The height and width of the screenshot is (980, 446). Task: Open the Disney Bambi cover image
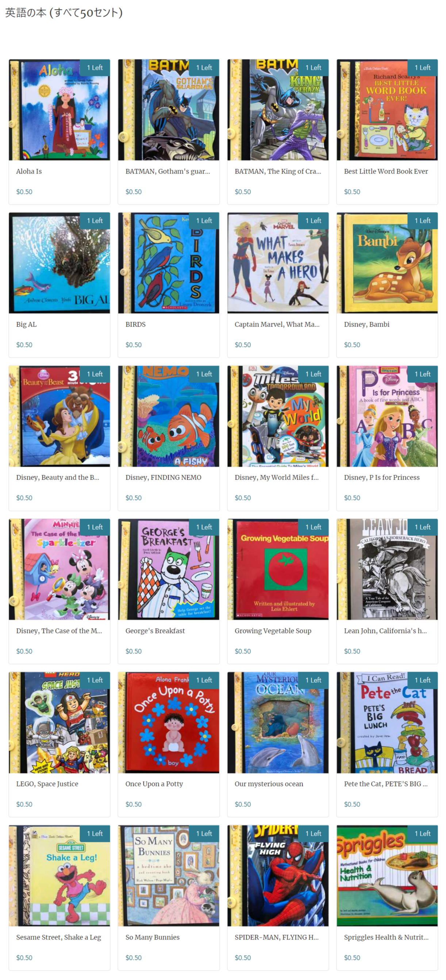tap(387, 263)
